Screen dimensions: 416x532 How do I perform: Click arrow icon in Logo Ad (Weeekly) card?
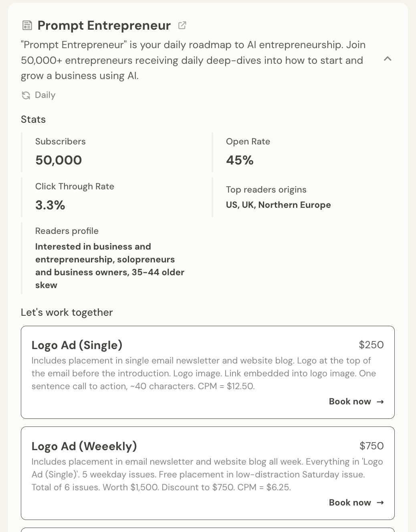pos(380,503)
